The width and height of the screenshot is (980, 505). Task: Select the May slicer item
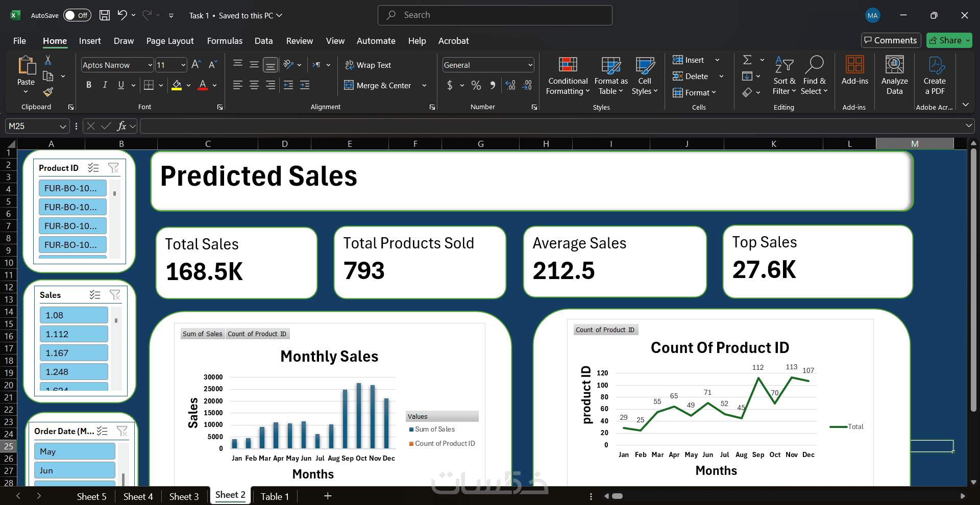click(75, 451)
